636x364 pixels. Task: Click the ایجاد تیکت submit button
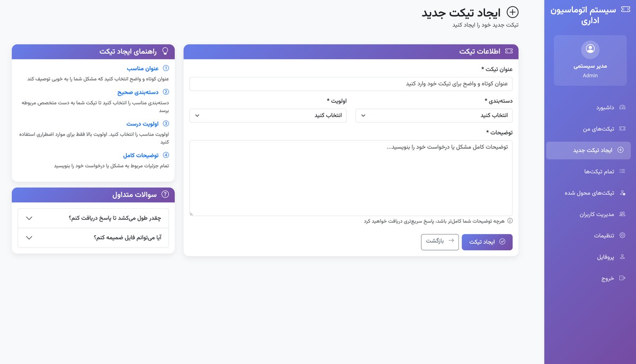point(487,242)
